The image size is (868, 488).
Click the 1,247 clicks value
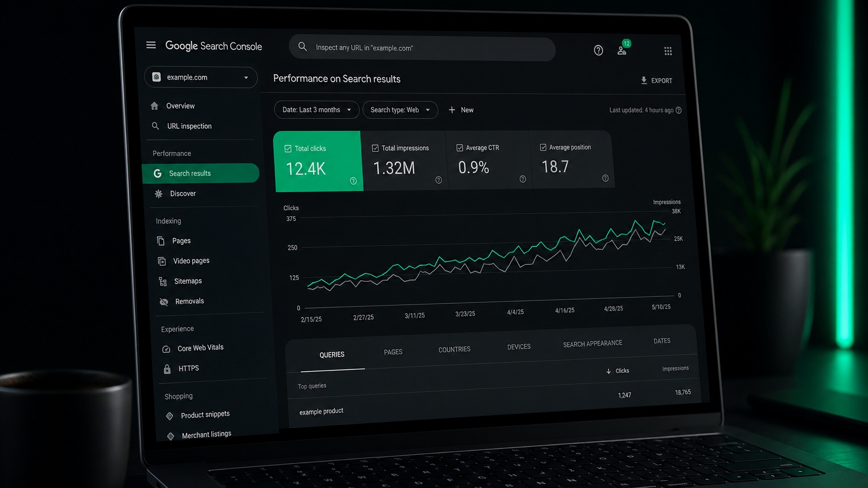click(624, 395)
